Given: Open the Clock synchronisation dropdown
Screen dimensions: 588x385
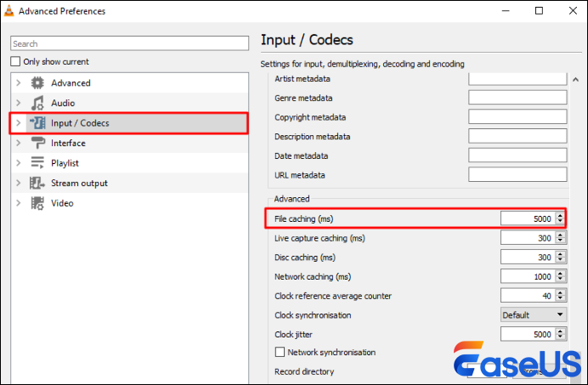Looking at the screenshot, I should [x=533, y=315].
